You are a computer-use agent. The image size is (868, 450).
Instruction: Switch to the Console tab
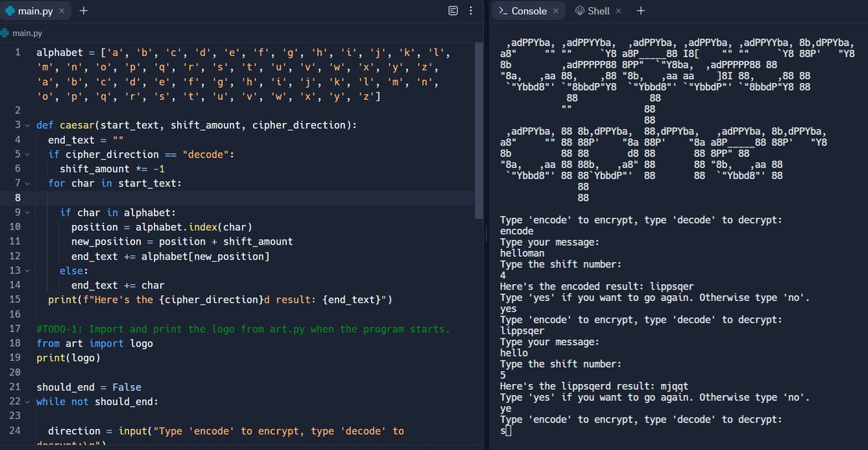click(529, 11)
